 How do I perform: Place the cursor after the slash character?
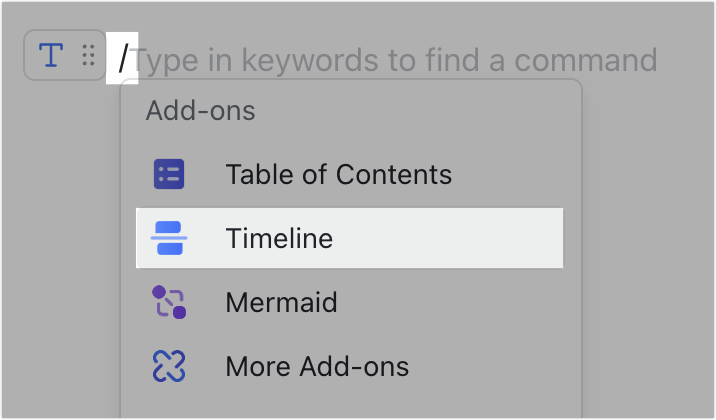click(x=131, y=58)
